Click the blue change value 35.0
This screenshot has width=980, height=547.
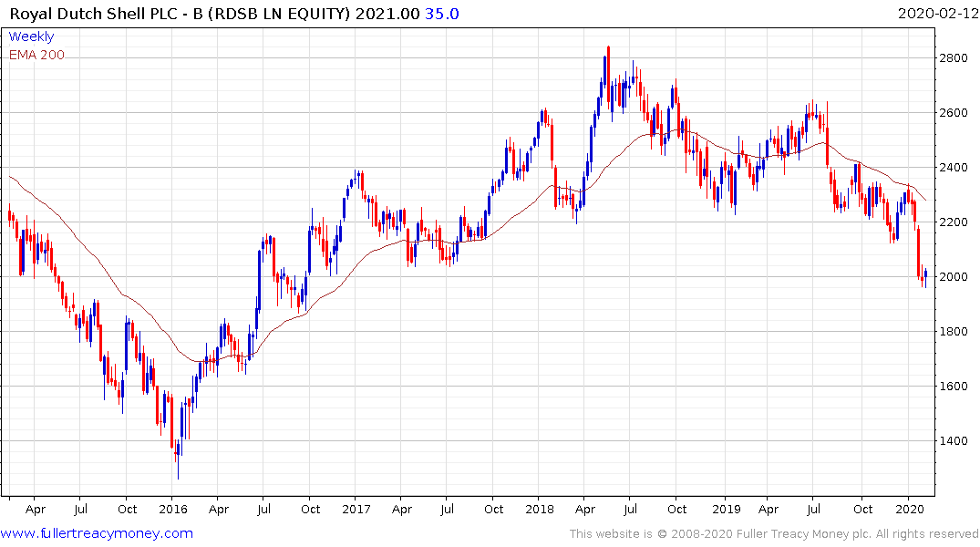442,14
